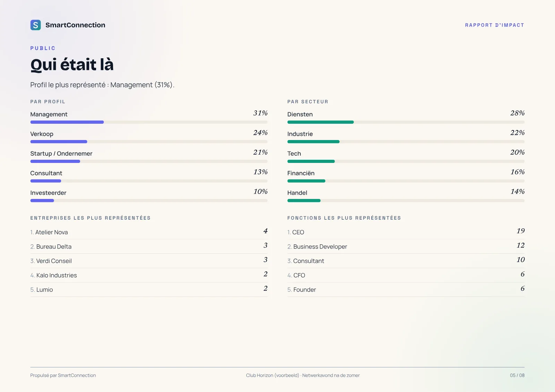The height and width of the screenshot is (392, 555).
Task: Click the Bureau Delta company row
Action: point(149,246)
